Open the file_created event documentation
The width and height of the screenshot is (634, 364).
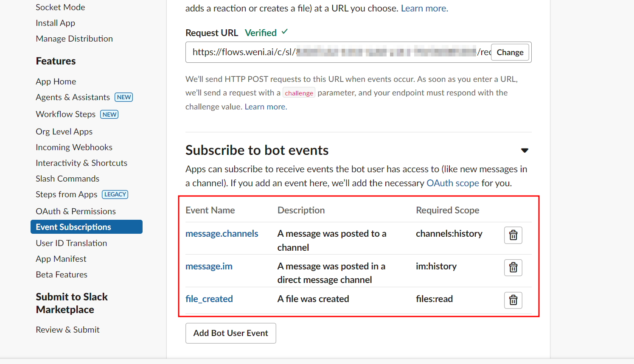[x=209, y=299]
